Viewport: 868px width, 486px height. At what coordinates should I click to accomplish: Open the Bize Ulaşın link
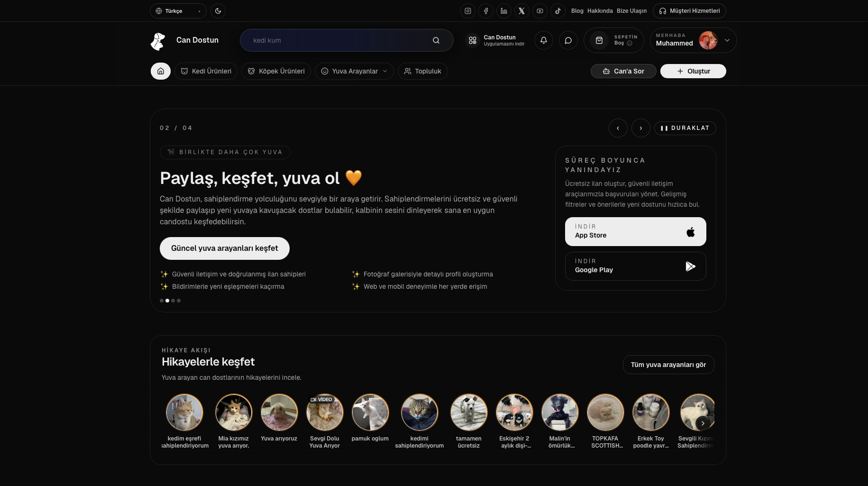(x=631, y=11)
